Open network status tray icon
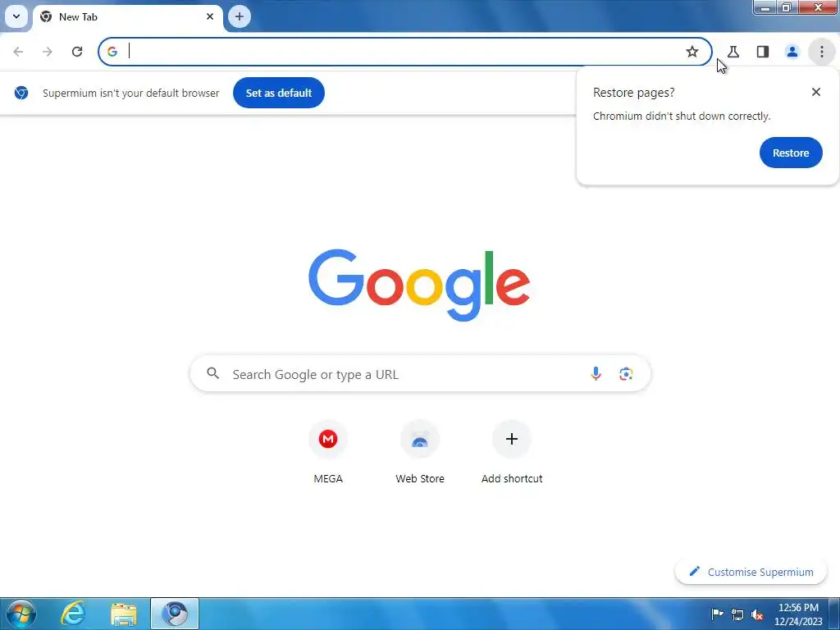This screenshot has height=630, width=840. pos(737,614)
